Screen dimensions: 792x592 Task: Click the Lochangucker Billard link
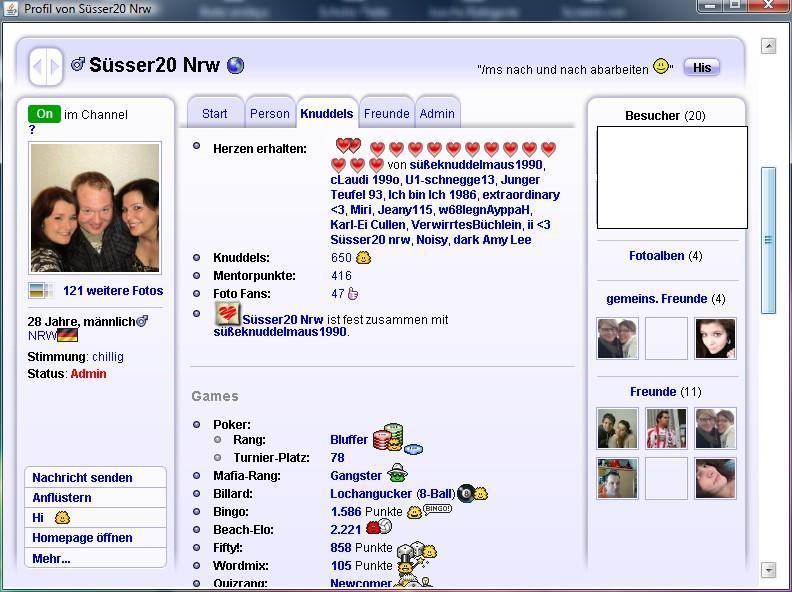(371, 494)
